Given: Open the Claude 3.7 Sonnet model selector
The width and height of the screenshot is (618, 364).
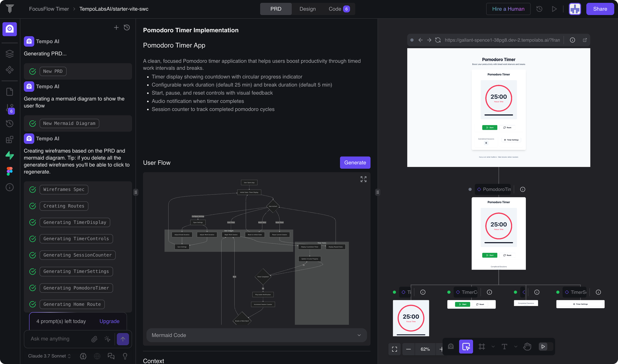Looking at the screenshot, I should [50, 356].
